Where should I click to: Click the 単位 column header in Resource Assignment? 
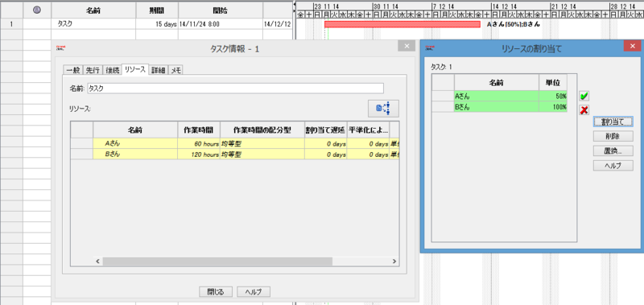tap(553, 83)
